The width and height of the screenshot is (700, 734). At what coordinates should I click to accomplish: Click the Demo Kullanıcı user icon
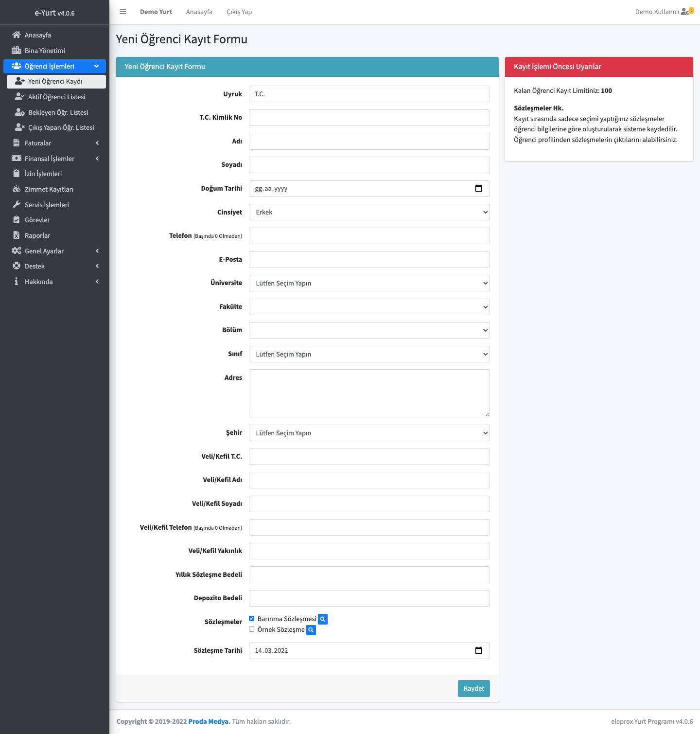pyautogui.click(x=685, y=12)
